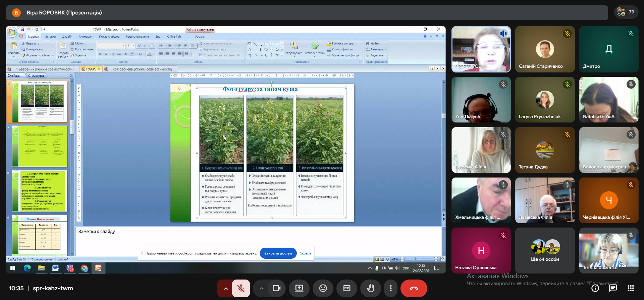The width and height of the screenshot is (644, 300).
Task: Unmute the microphone
Action: coord(241,288)
